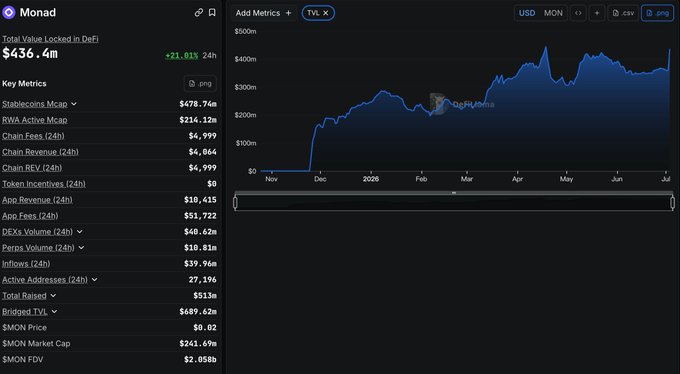Open Token Incentives (24h) link

44,184
